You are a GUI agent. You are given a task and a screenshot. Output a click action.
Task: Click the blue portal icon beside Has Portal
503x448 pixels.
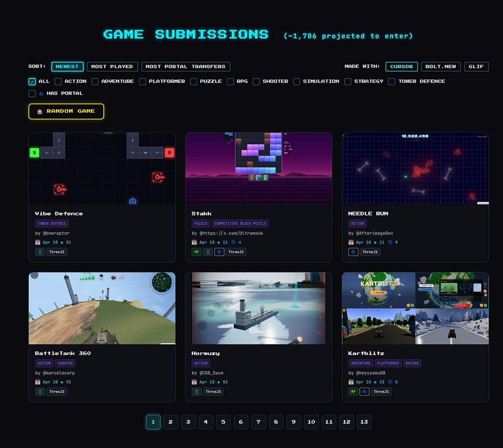tap(41, 94)
